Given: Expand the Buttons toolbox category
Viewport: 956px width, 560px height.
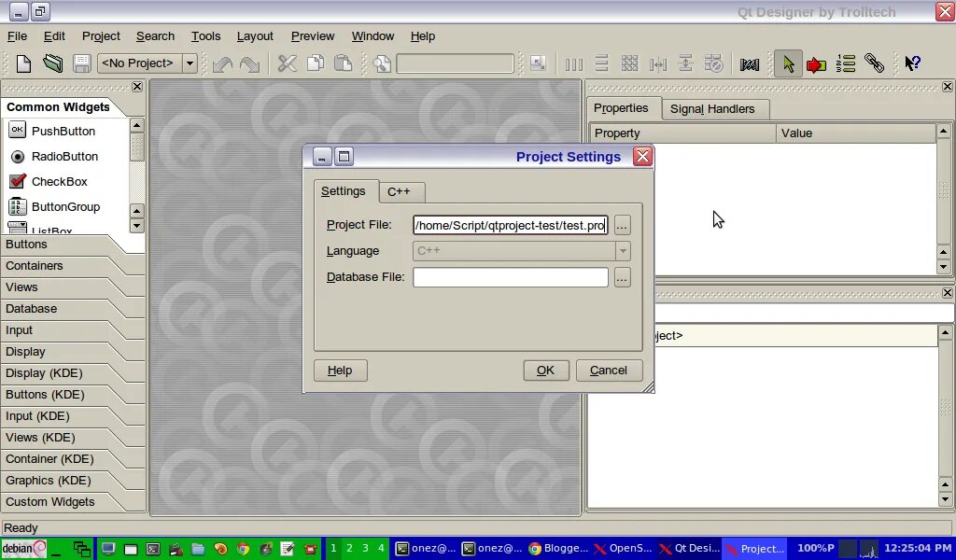Looking at the screenshot, I should [73, 245].
